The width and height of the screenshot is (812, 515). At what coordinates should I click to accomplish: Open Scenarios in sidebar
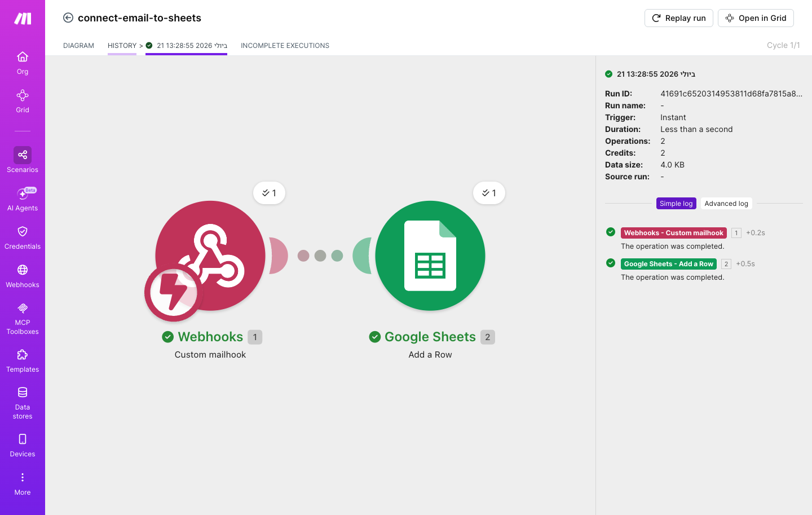pyautogui.click(x=23, y=160)
